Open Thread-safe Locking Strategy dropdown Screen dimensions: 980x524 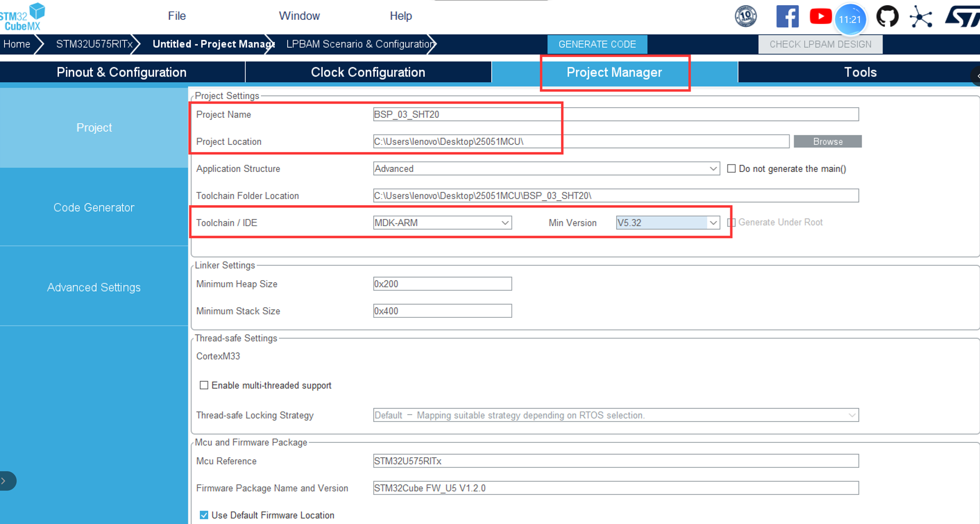[x=616, y=415]
